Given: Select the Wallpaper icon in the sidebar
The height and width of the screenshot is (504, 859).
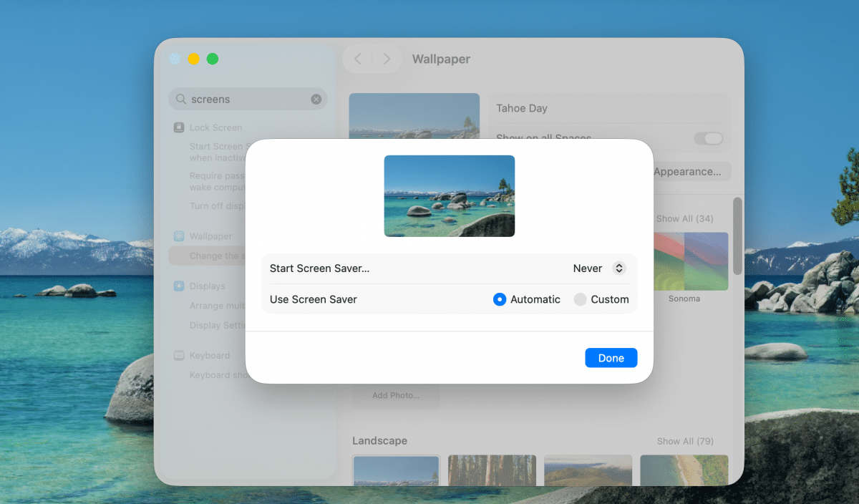Looking at the screenshot, I should click(178, 236).
